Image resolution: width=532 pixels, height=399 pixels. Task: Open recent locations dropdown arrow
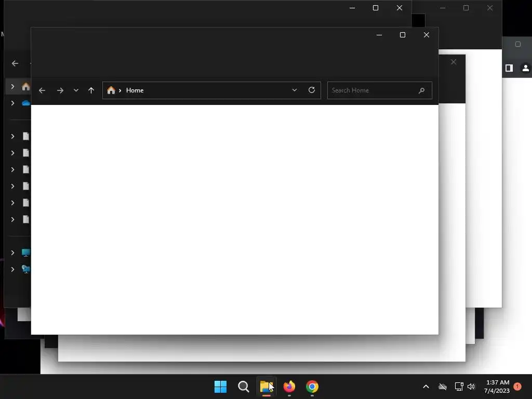pyautogui.click(x=76, y=90)
